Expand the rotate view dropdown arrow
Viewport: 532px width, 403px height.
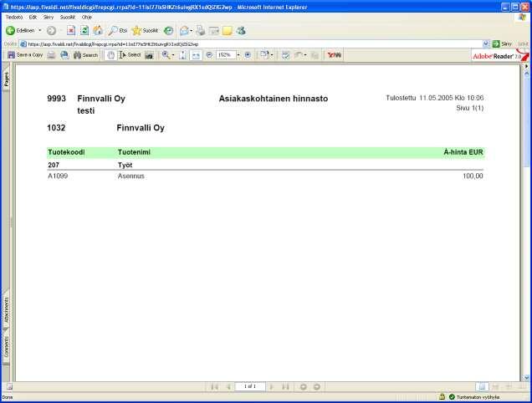coord(272,55)
